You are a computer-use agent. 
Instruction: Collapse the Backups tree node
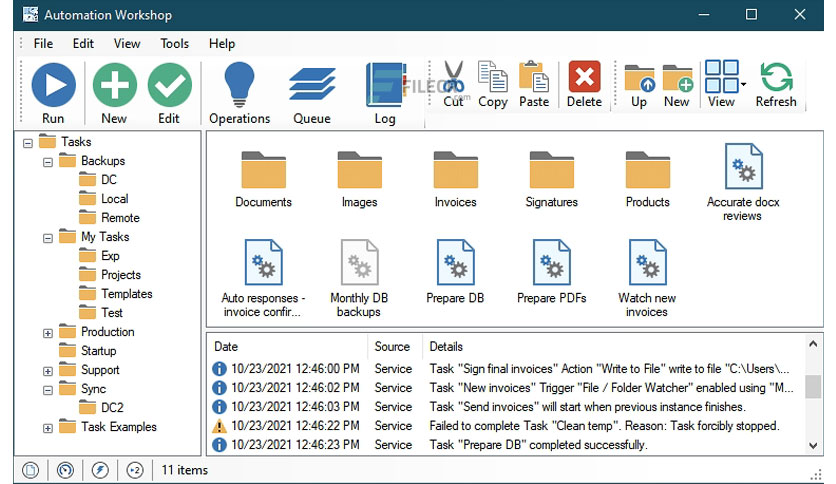pyautogui.click(x=48, y=162)
